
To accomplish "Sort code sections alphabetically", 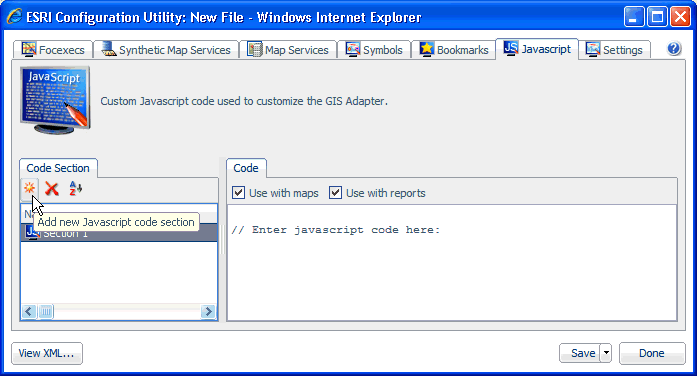I will [x=76, y=188].
